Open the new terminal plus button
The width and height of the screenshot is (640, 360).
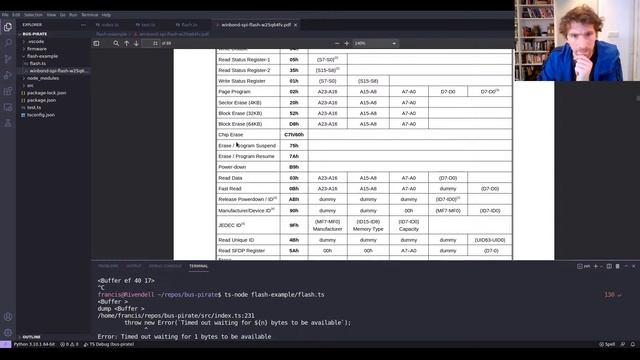(x=596, y=266)
